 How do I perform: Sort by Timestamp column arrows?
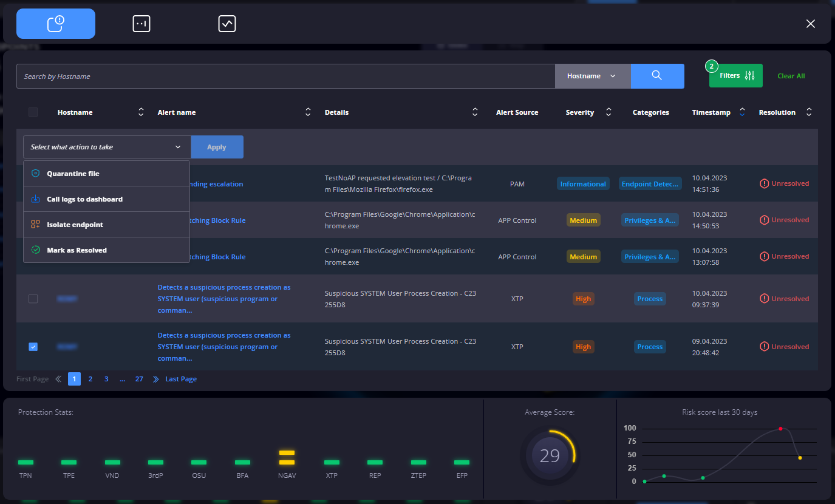click(x=742, y=112)
